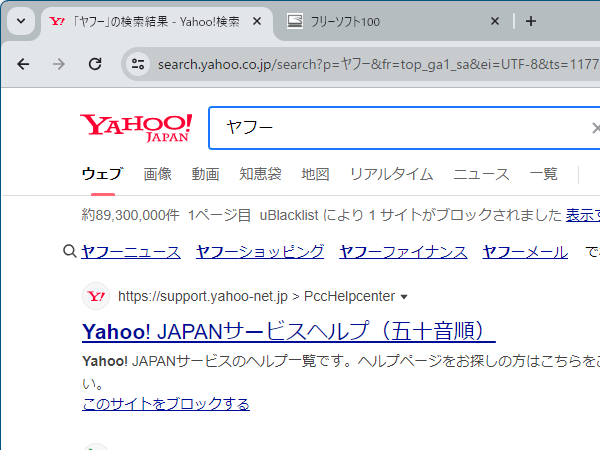
Task: Search for ヤフーショッピング suggestion
Action: [x=260, y=252]
